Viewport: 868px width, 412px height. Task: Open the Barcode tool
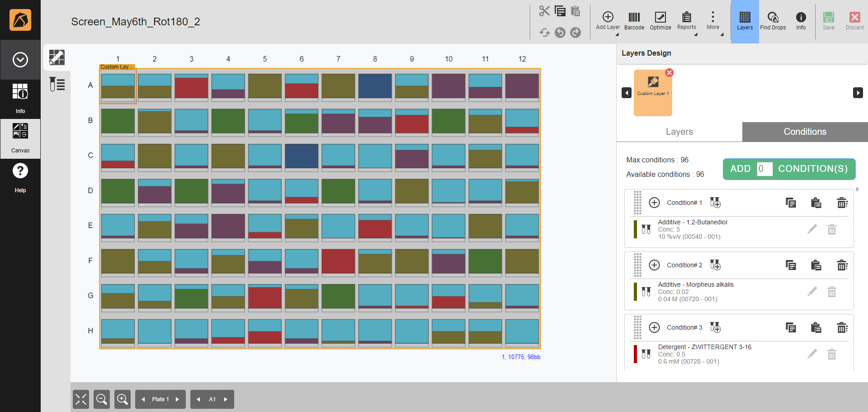point(634,21)
